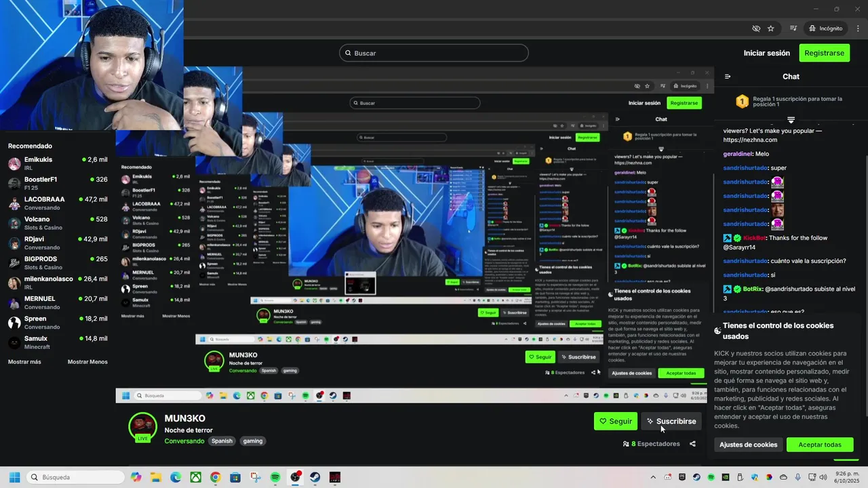Open Google Chrome from the taskbar
The width and height of the screenshot is (868, 488).
[x=216, y=477]
